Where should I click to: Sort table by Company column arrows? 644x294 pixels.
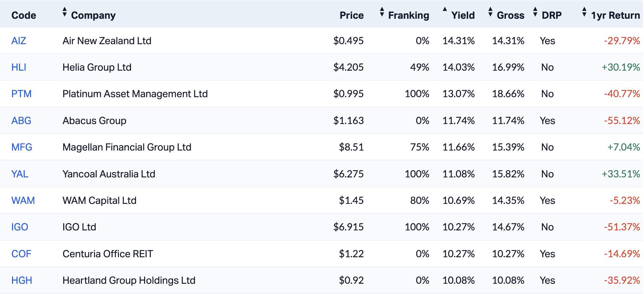point(64,12)
